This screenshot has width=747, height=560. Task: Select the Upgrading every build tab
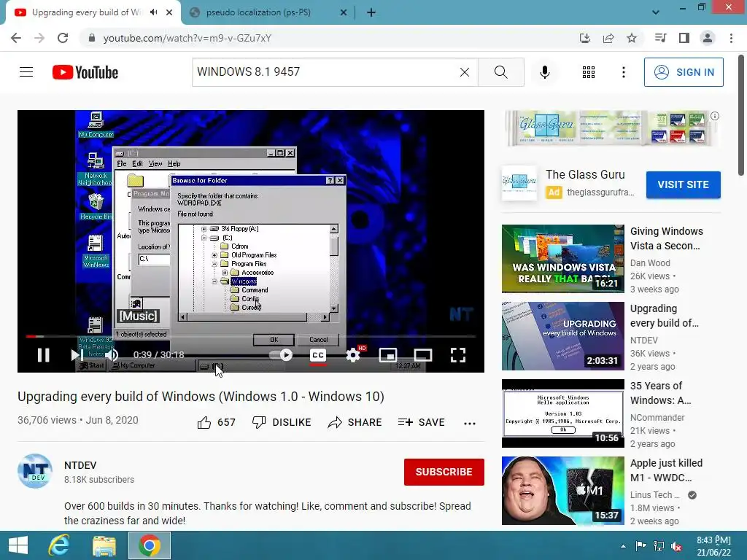tap(88, 12)
